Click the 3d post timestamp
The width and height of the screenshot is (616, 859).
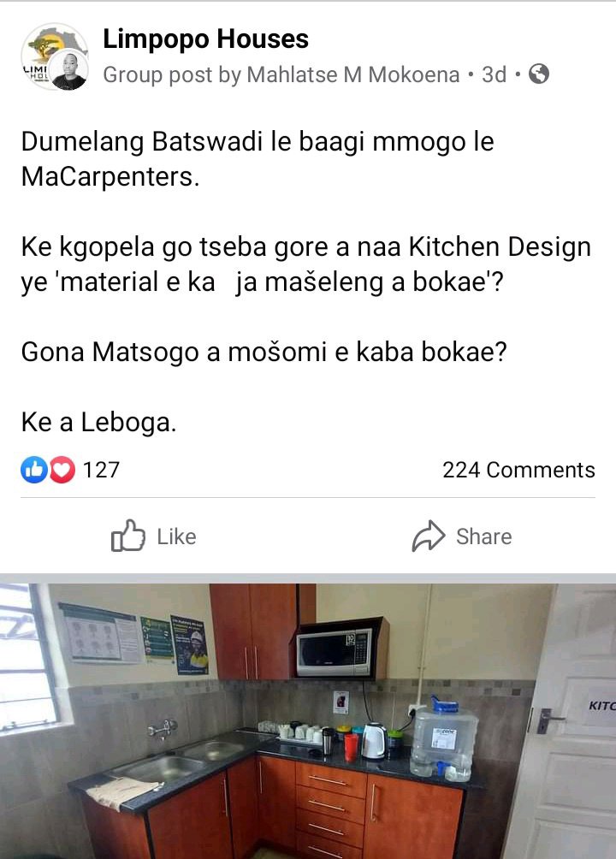(x=494, y=74)
